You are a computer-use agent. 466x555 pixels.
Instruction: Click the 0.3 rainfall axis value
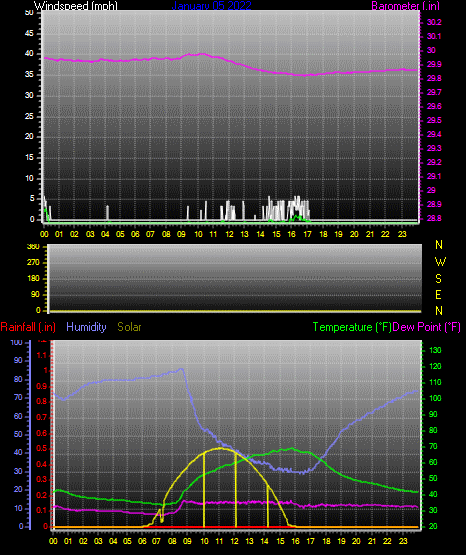(x=42, y=480)
